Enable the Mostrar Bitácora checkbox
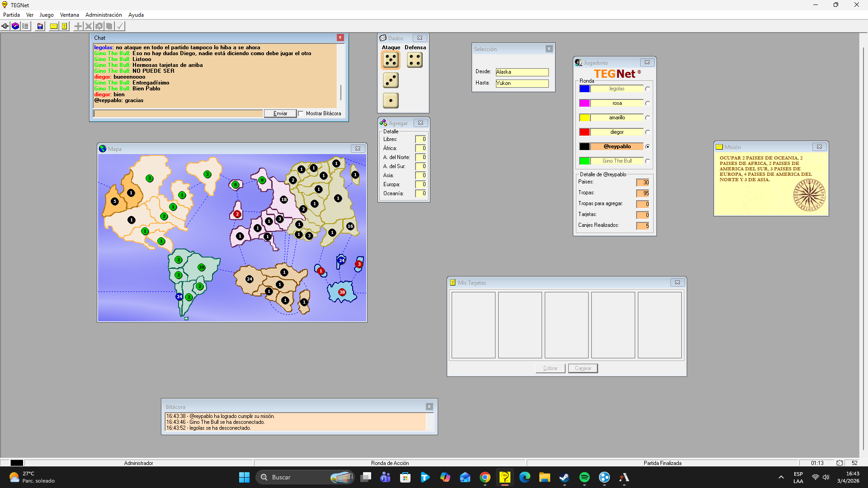The height and width of the screenshot is (488, 868). point(301,114)
